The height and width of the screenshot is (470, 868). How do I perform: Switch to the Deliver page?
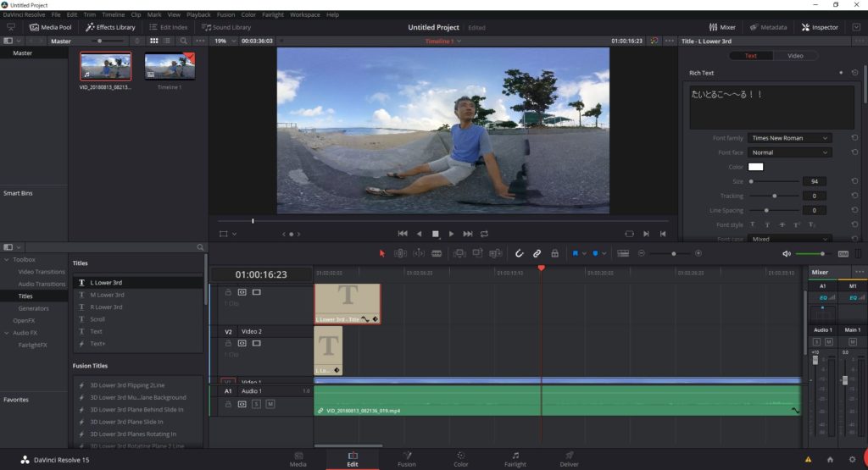pyautogui.click(x=569, y=459)
